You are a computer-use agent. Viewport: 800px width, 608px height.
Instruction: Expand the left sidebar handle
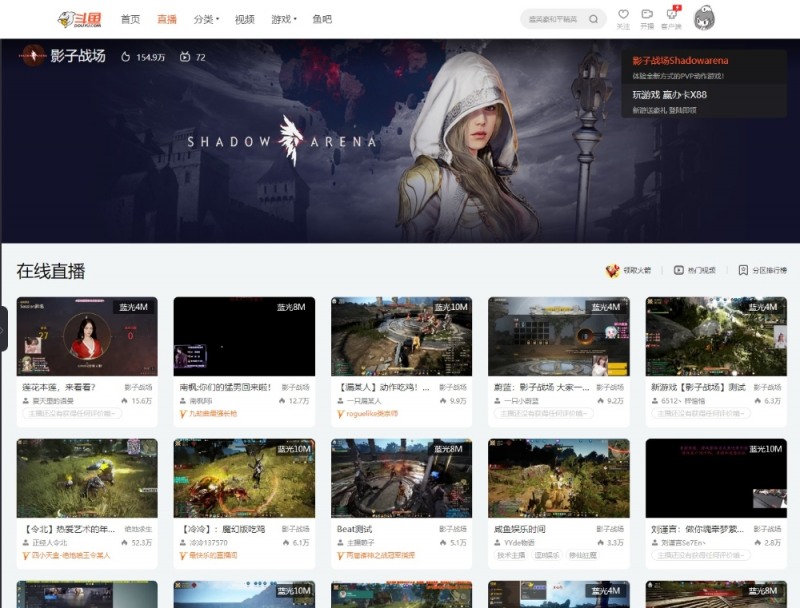tap(3, 329)
